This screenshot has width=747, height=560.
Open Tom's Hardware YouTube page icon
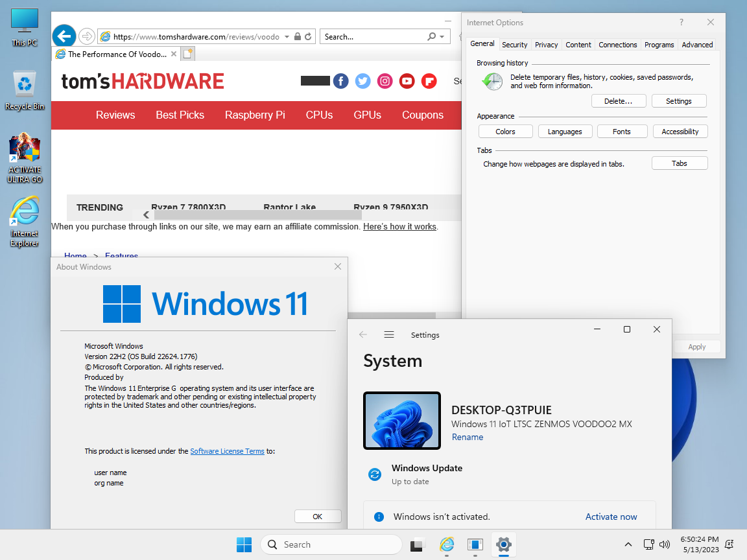407,81
